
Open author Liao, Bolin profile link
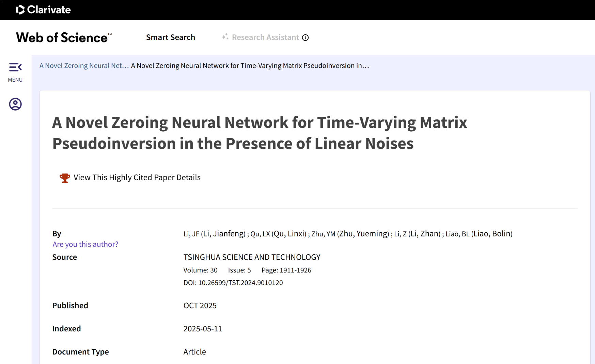pyautogui.click(x=493, y=234)
